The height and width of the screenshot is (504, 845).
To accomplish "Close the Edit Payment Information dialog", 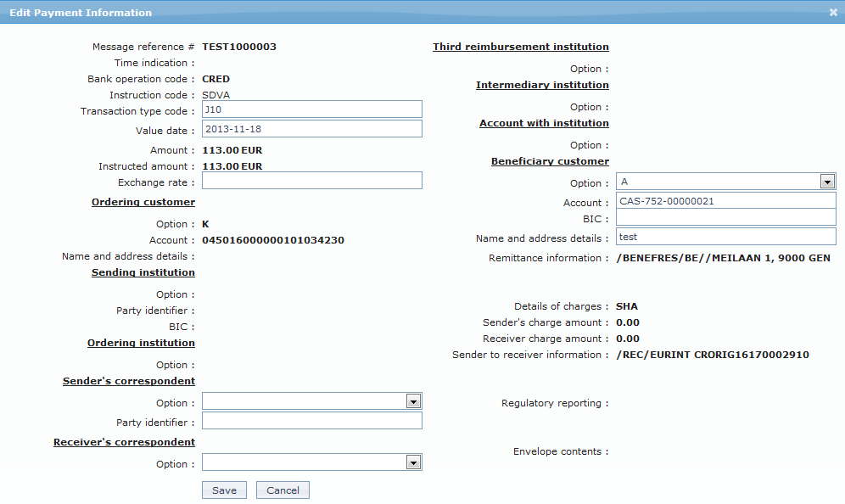I will 835,12.
